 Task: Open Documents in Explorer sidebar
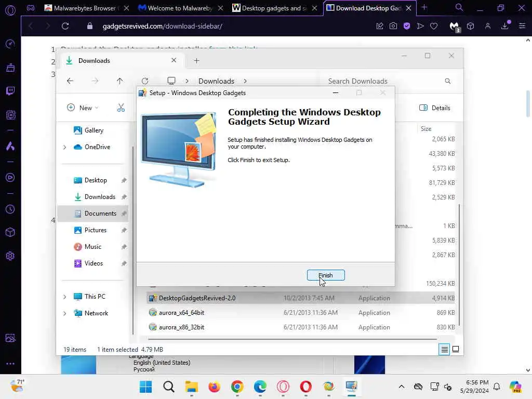click(93, 214)
